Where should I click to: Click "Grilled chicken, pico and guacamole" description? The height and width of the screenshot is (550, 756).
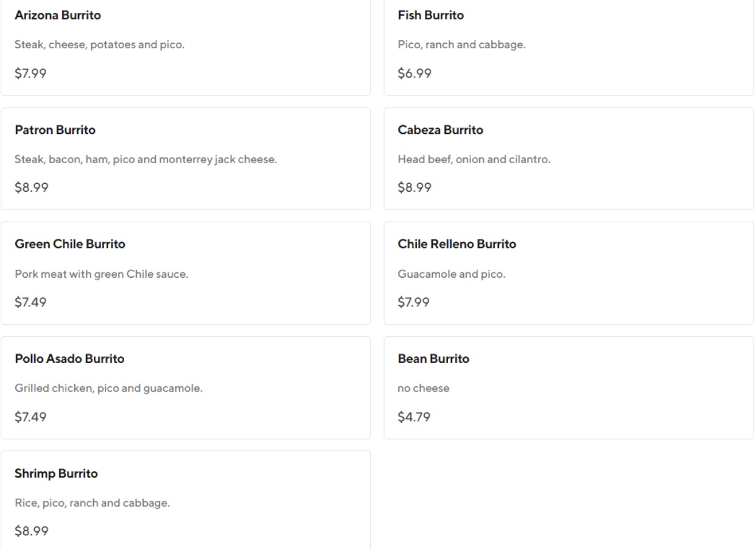pos(108,389)
